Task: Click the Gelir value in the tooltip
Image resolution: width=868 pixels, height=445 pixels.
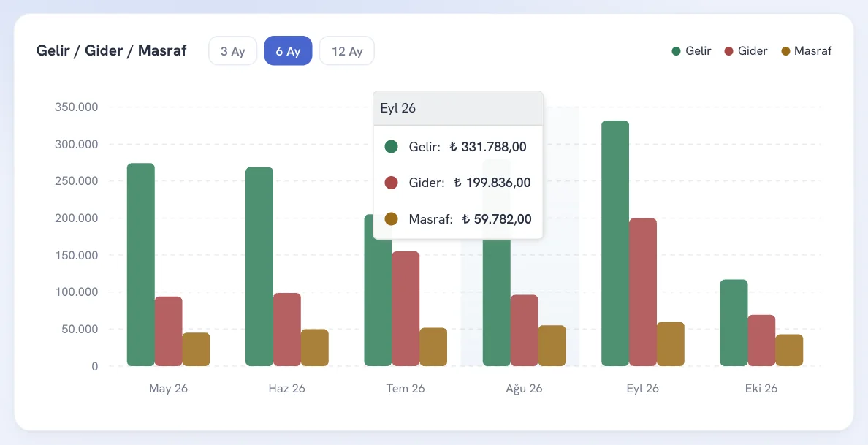Action: click(x=487, y=147)
